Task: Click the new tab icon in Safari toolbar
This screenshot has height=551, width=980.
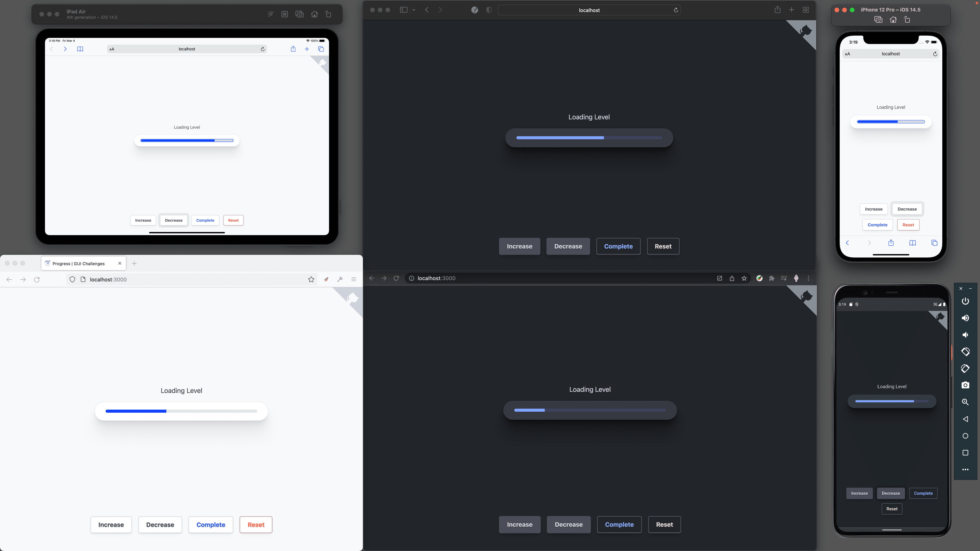Action: (791, 9)
